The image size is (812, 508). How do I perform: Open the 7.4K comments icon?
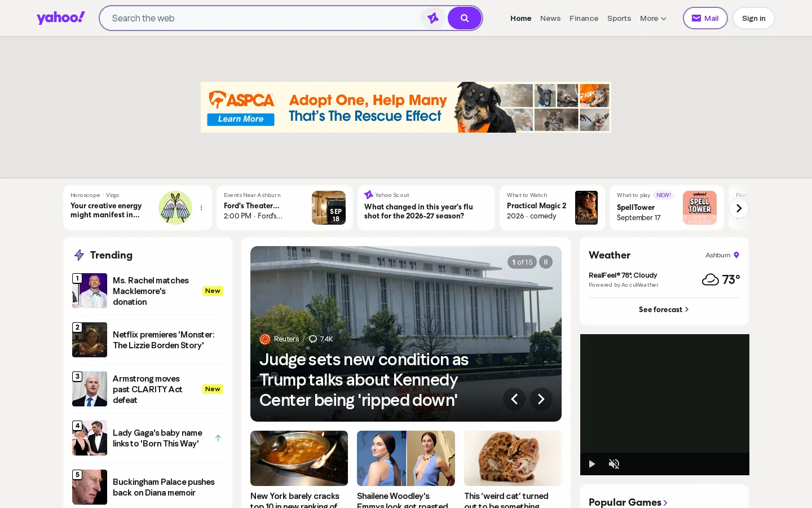point(313,339)
